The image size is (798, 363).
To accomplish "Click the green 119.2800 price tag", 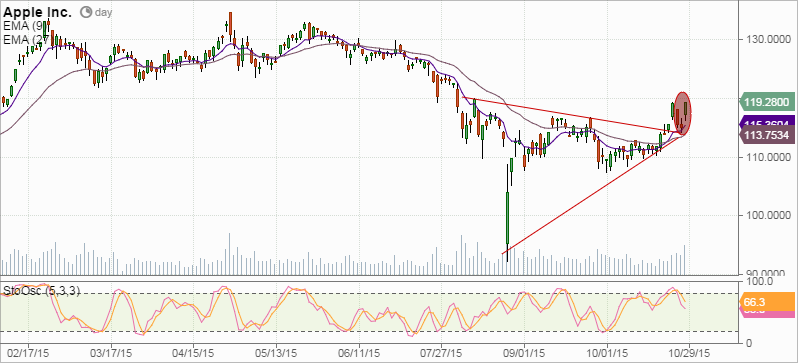I will click(766, 102).
